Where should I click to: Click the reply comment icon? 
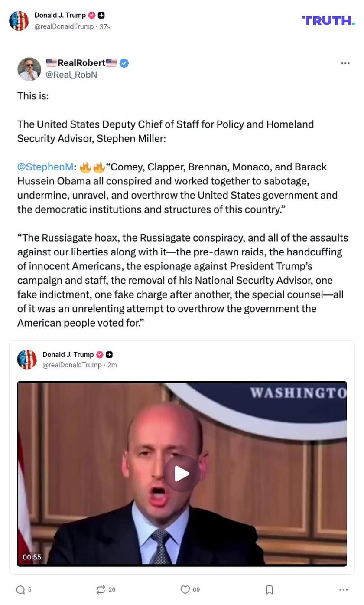pos(20,590)
